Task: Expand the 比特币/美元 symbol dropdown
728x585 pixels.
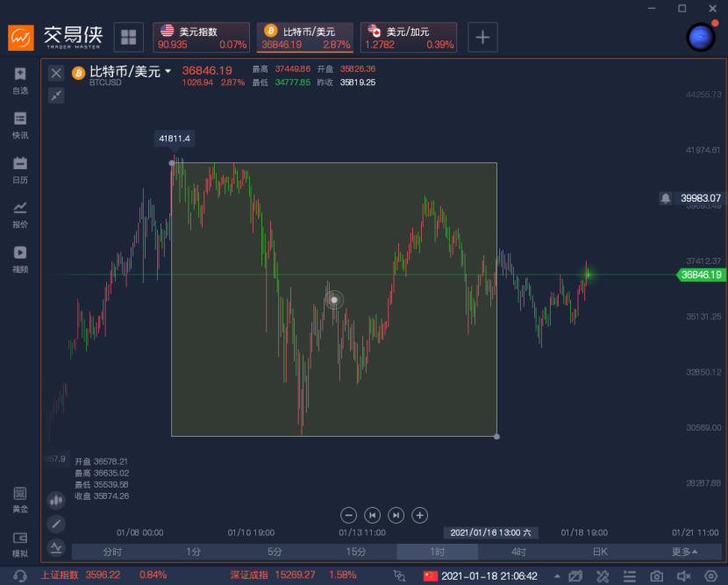Action: (168, 72)
